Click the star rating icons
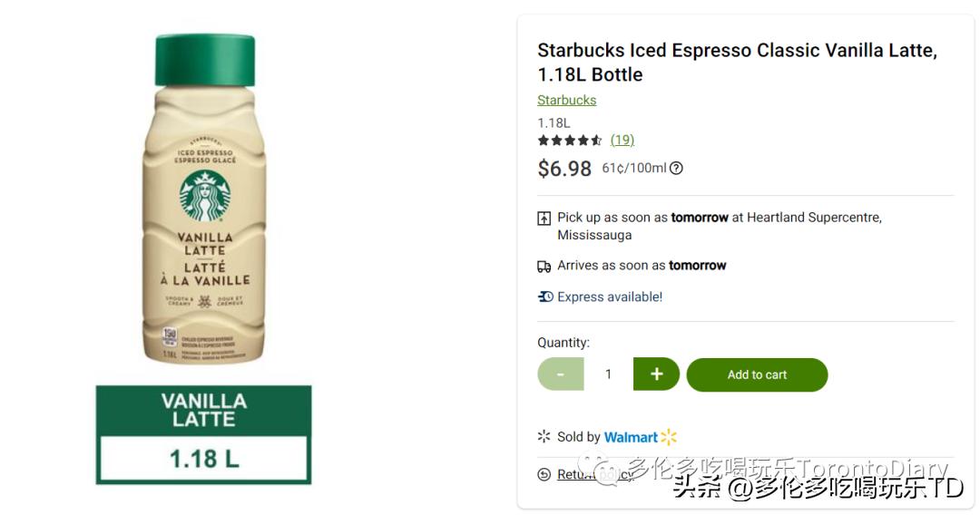Image resolution: width=980 pixels, height=515 pixels. point(570,141)
